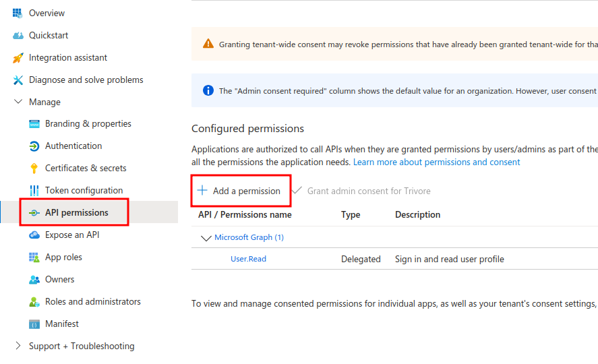This screenshot has height=364, width=598.
Task: Sort by API / Permissions name column header
Action: 245,214
